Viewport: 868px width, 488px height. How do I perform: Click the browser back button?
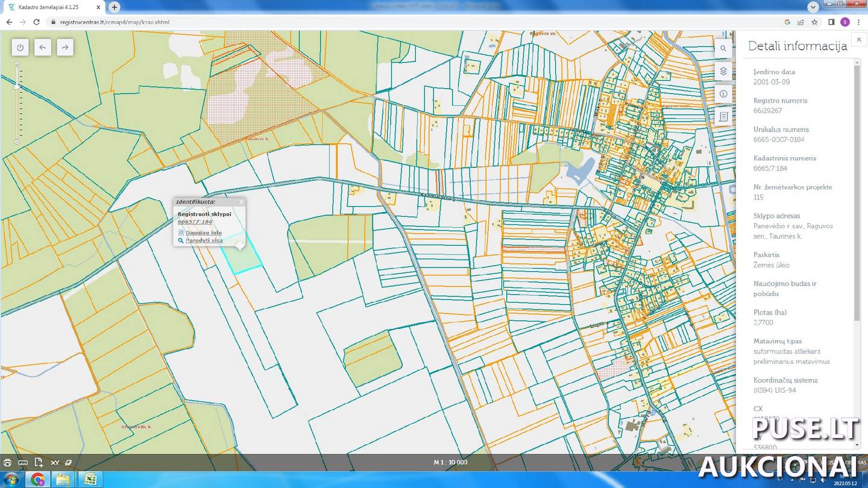[9, 22]
